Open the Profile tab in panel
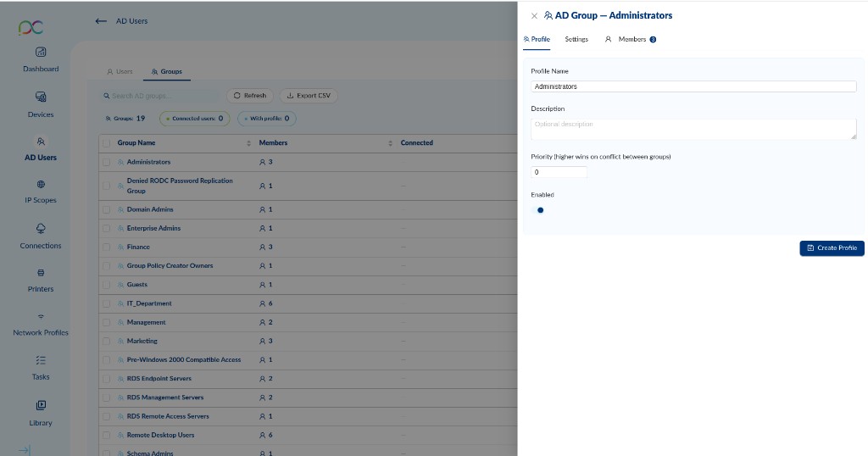Screen dimensions: 868x456 [537, 39]
